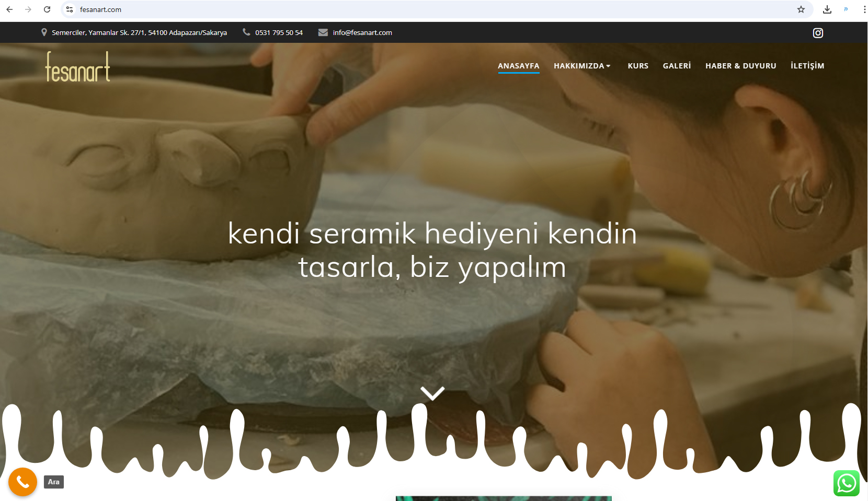Click the site information icon in address bar
Image resolution: width=868 pixels, height=501 pixels.
[x=70, y=9]
